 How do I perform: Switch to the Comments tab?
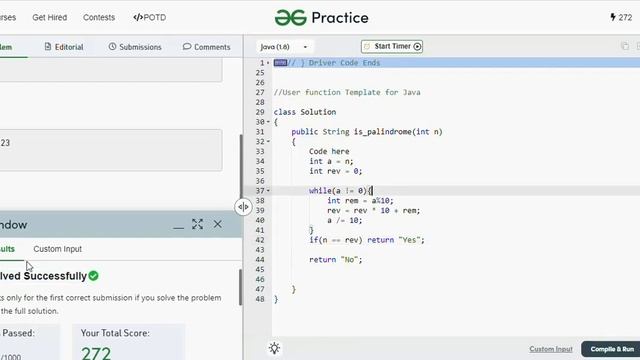pos(207,47)
